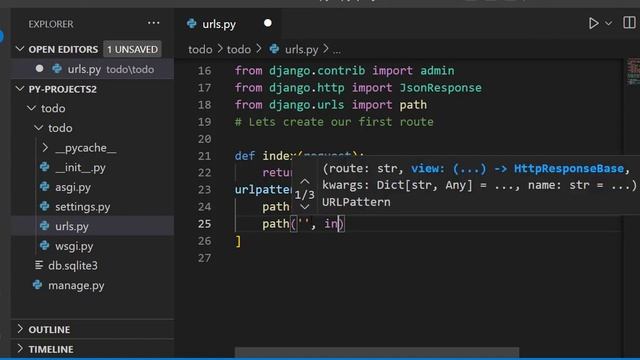Run the Python file with play button

coord(593,23)
